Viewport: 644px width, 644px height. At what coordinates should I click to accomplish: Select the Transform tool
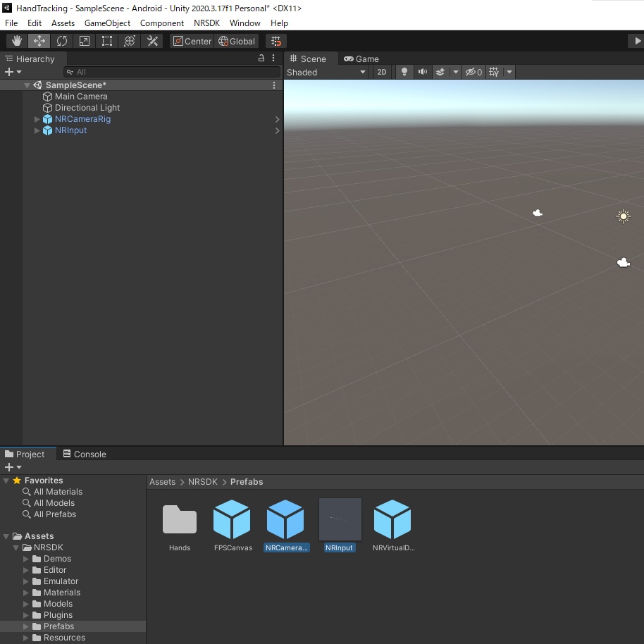point(130,41)
